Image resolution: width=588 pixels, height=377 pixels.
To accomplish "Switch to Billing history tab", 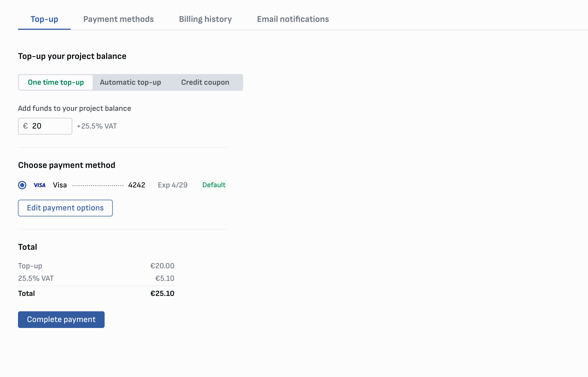I will pyautogui.click(x=205, y=19).
